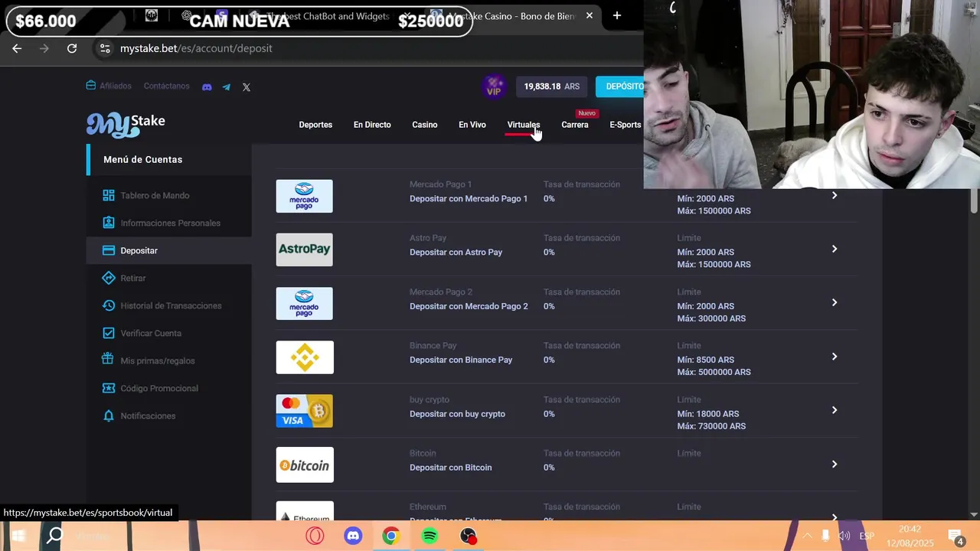
Task: Click the Mercado Pago 2 logo
Action: coord(304,303)
